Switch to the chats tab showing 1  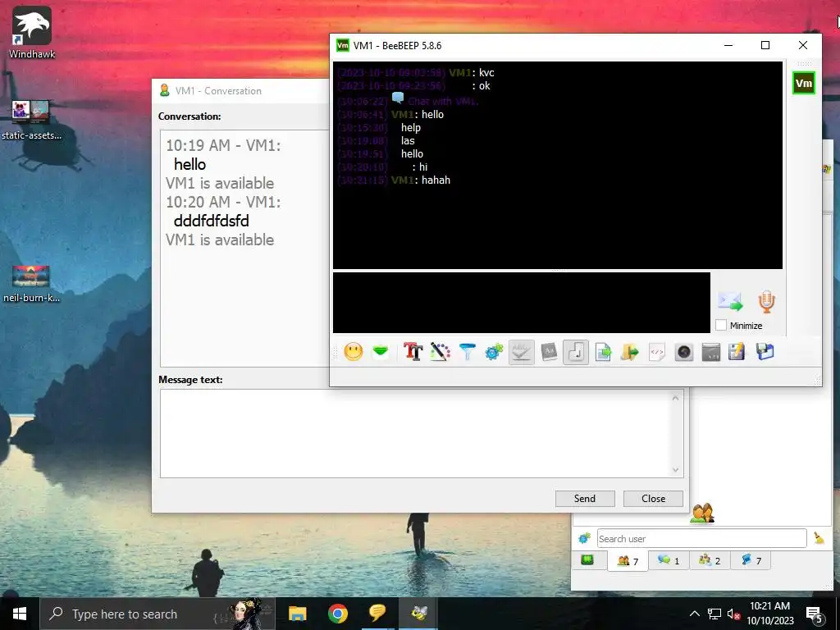(669, 560)
